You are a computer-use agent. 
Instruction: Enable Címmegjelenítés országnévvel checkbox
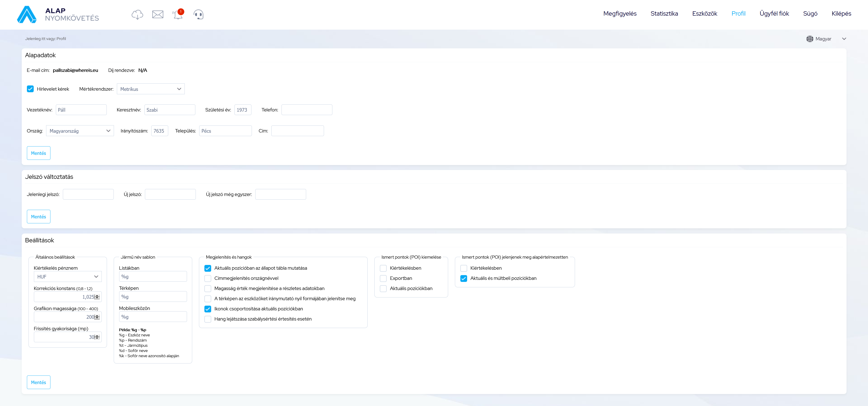(208, 278)
